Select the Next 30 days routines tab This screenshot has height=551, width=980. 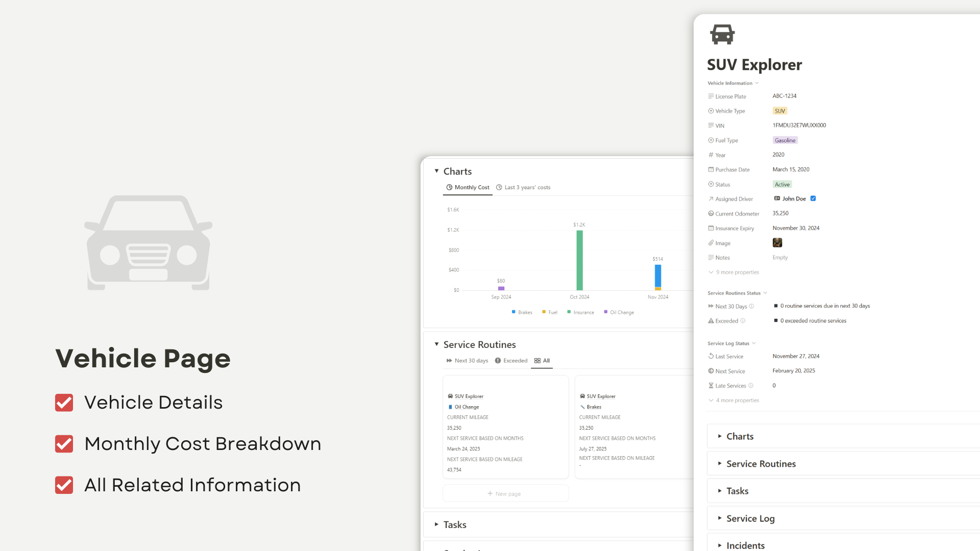tap(467, 361)
